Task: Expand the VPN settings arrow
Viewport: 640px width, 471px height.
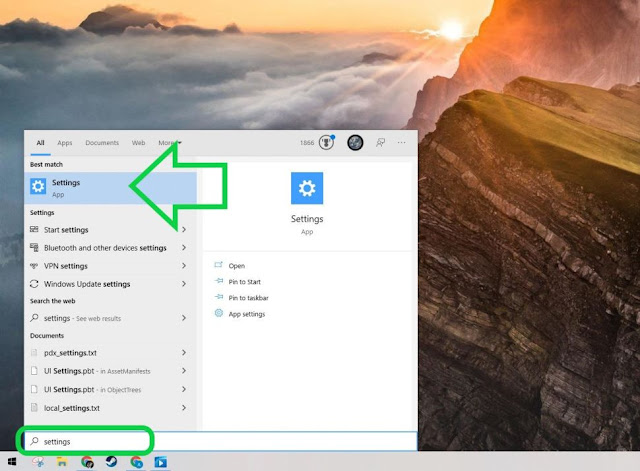Action: point(184,266)
